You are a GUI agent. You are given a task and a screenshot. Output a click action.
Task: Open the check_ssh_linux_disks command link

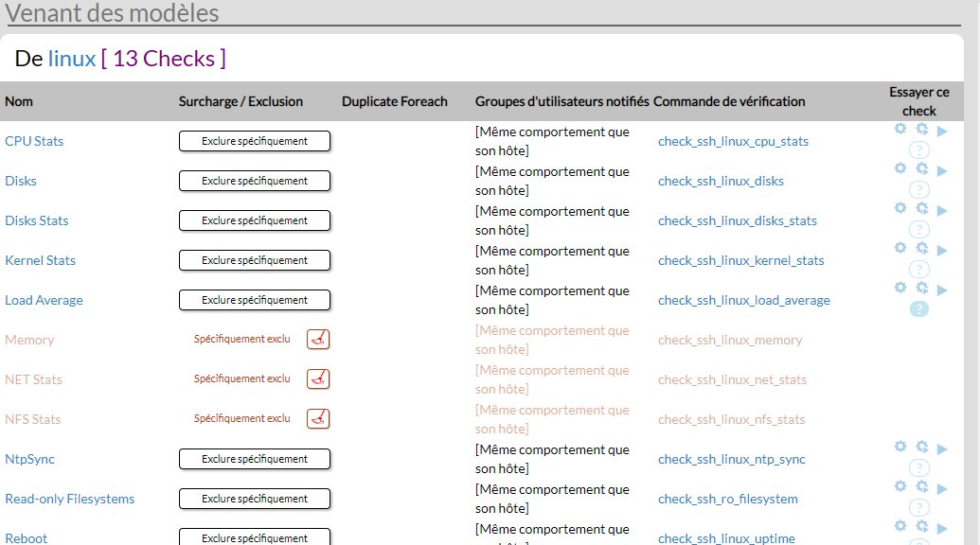coord(721,181)
